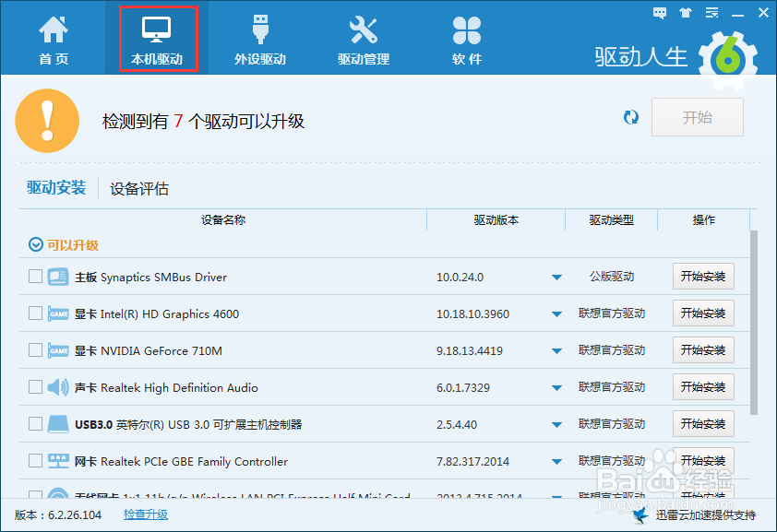
Task: Select the 本机驱动 local drivers section
Action: pyautogui.click(x=157, y=37)
